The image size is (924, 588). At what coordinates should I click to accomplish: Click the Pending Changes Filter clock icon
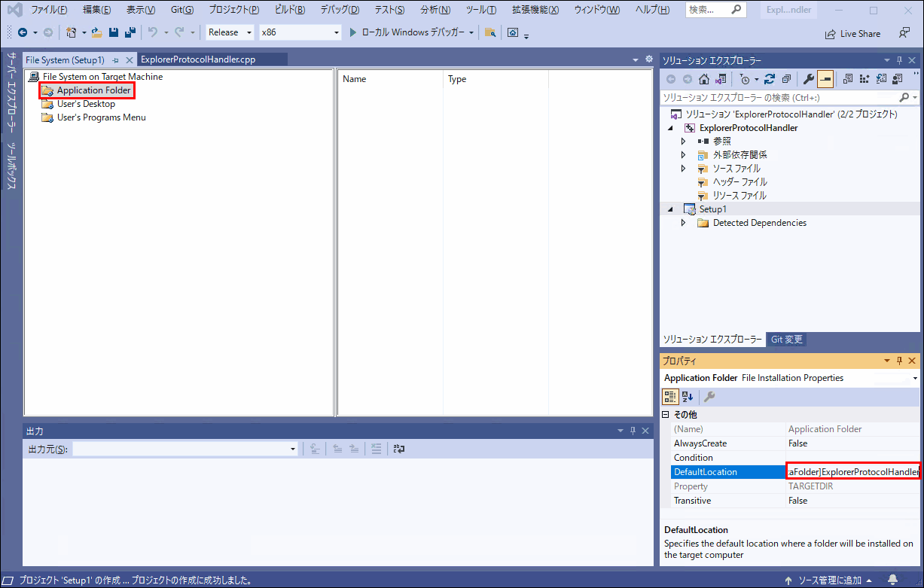coord(744,79)
